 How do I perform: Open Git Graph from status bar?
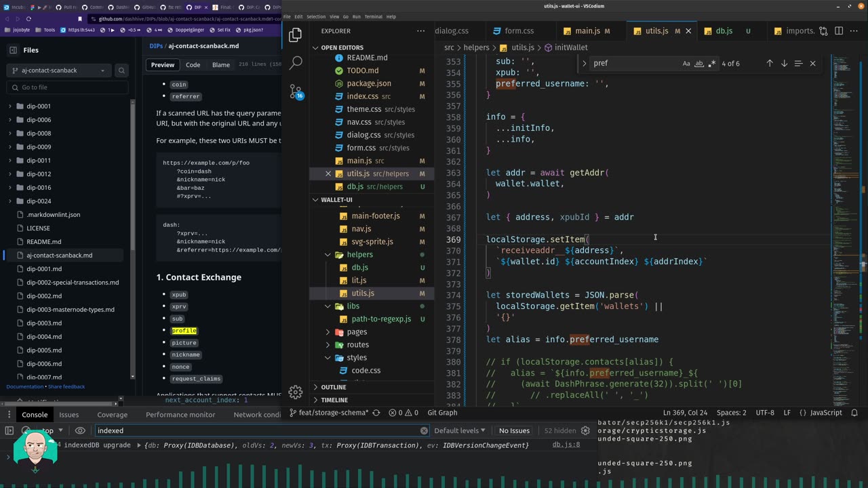click(442, 412)
